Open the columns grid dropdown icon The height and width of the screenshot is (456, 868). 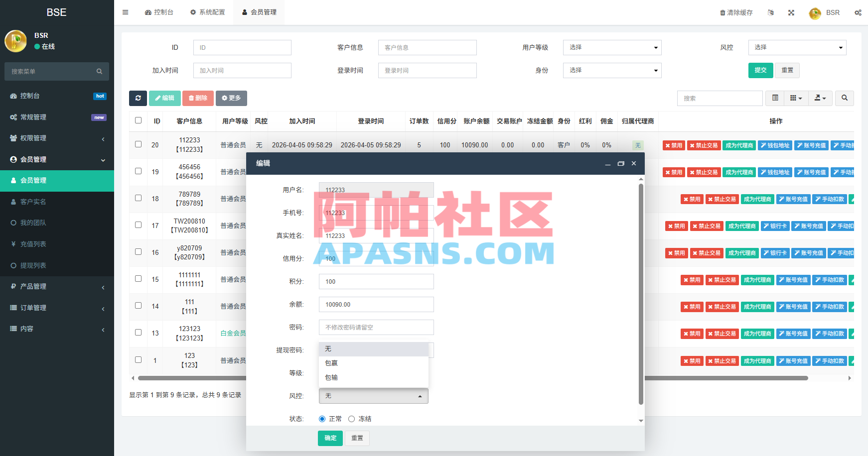[x=796, y=98]
